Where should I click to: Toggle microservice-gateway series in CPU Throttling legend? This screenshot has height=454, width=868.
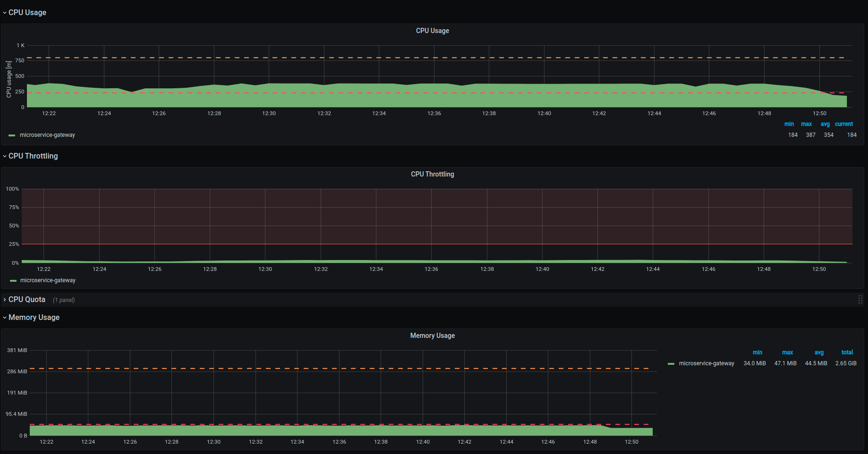[47, 280]
